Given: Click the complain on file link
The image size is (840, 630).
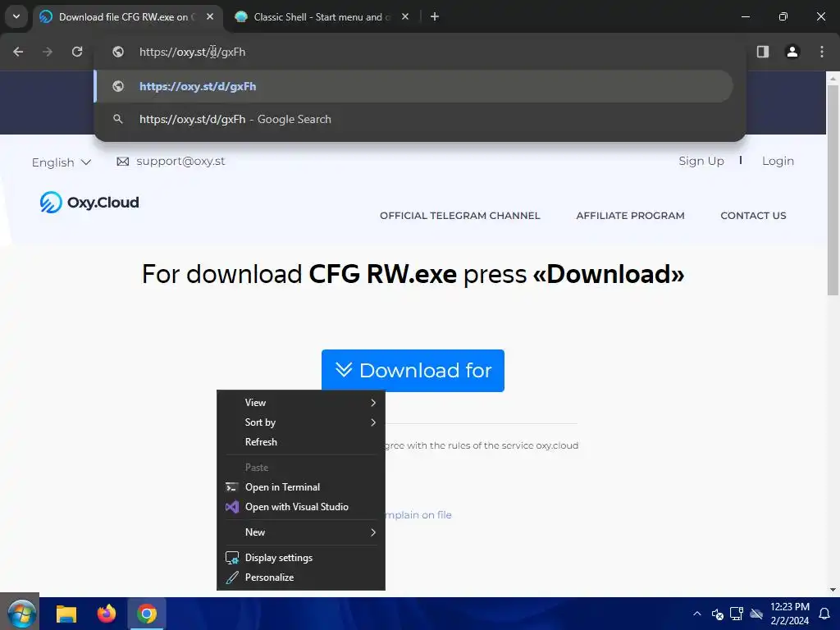Looking at the screenshot, I should click(x=418, y=515).
